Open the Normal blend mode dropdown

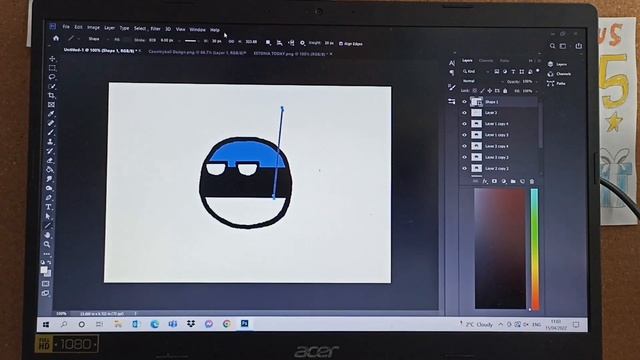(482, 81)
